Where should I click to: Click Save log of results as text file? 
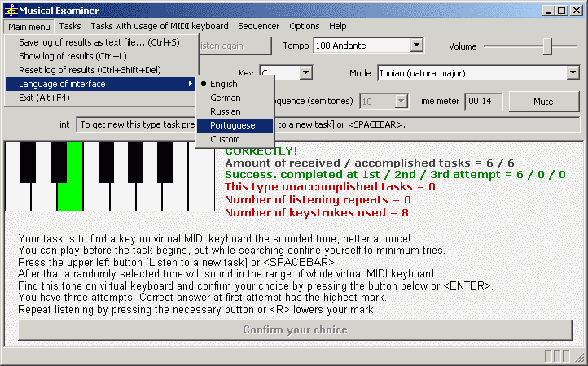click(98, 42)
